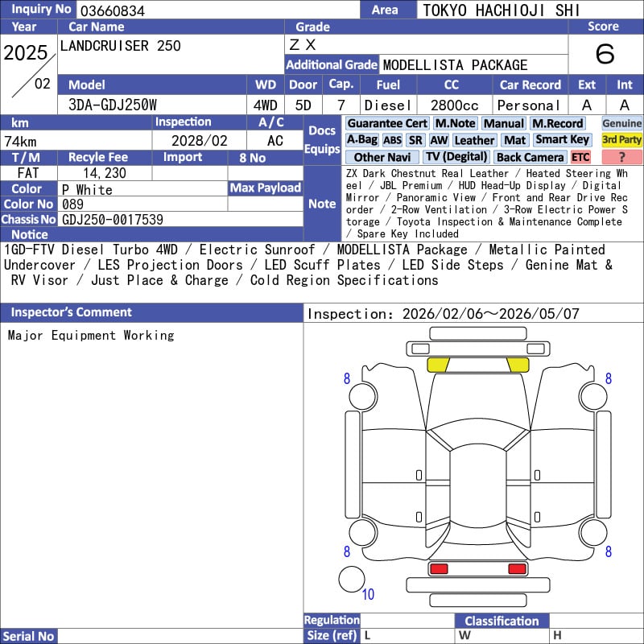This screenshot has height=644, width=644.
Task: Select the TV (Degital) badge
Action: (x=456, y=157)
